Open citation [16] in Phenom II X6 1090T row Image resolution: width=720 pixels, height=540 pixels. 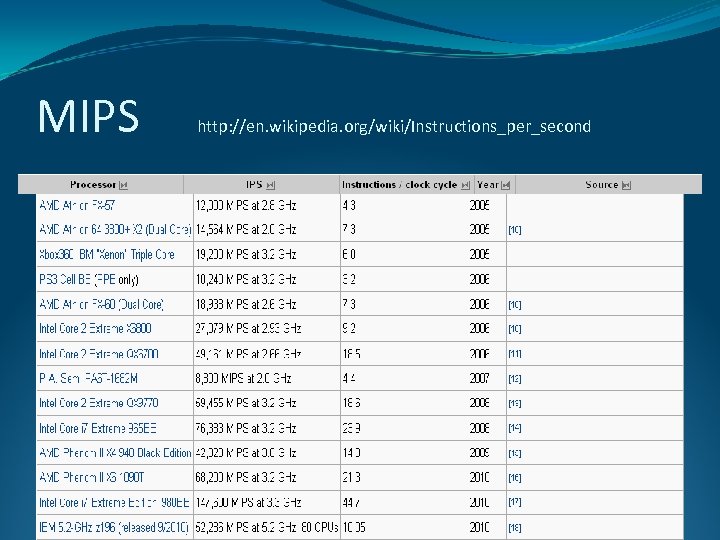[515, 478]
